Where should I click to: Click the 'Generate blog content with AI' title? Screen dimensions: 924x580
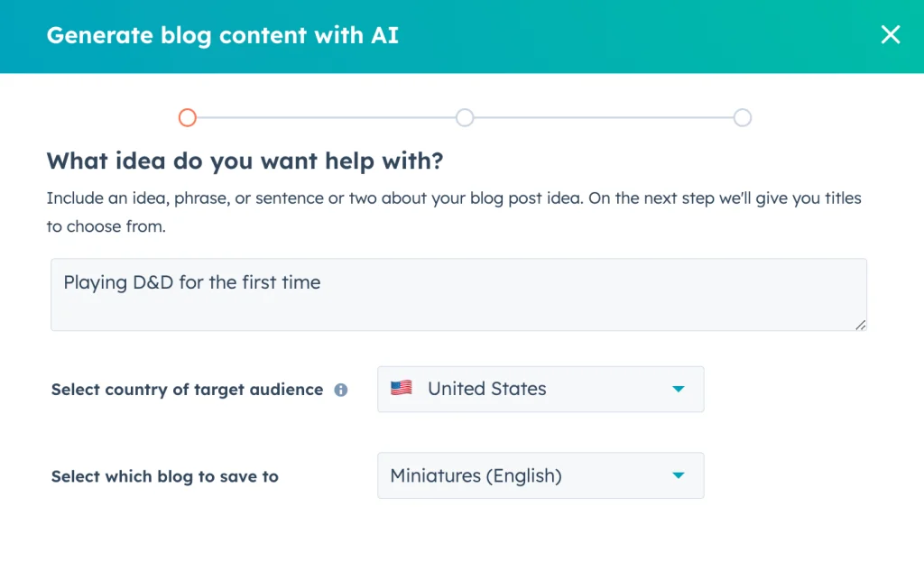[x=222, y=35]
